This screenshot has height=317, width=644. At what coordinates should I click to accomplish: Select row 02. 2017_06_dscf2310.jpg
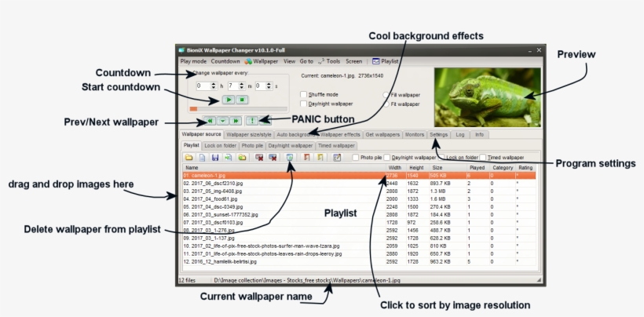click(359, 184)
